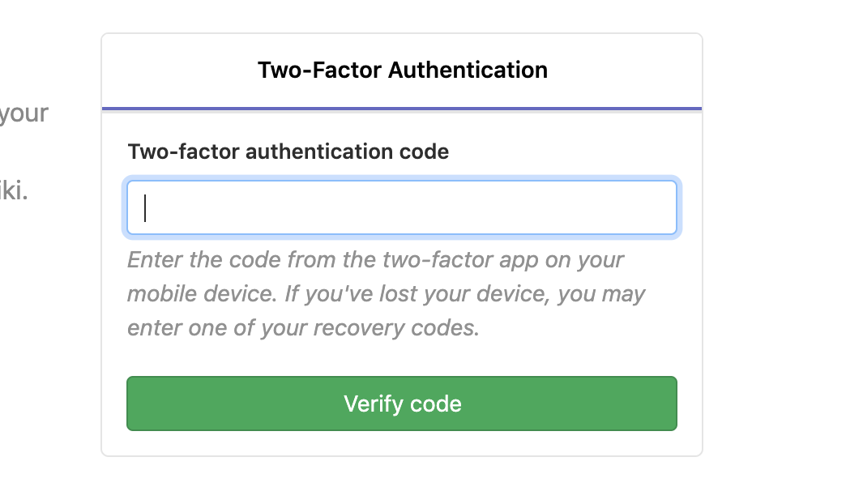
Task: Click the blue divider line under the header
Action: click(402, 108)
